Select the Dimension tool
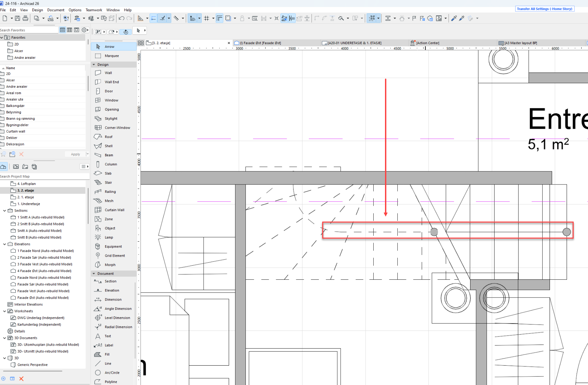This screenshot has height=385, width=588. point(113,299)
